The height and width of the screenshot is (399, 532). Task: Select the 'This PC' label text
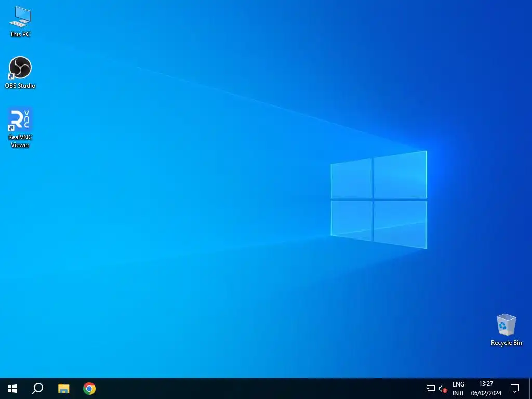pos(20,34)
